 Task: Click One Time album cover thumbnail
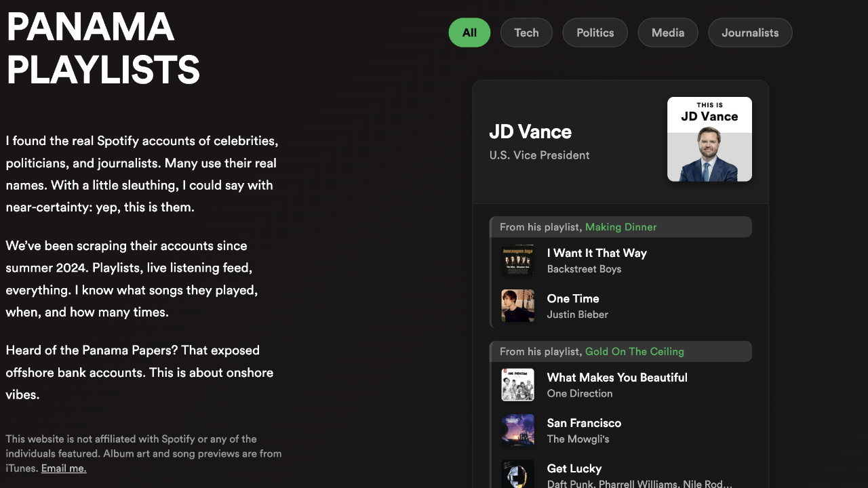(x=517, y=306)
